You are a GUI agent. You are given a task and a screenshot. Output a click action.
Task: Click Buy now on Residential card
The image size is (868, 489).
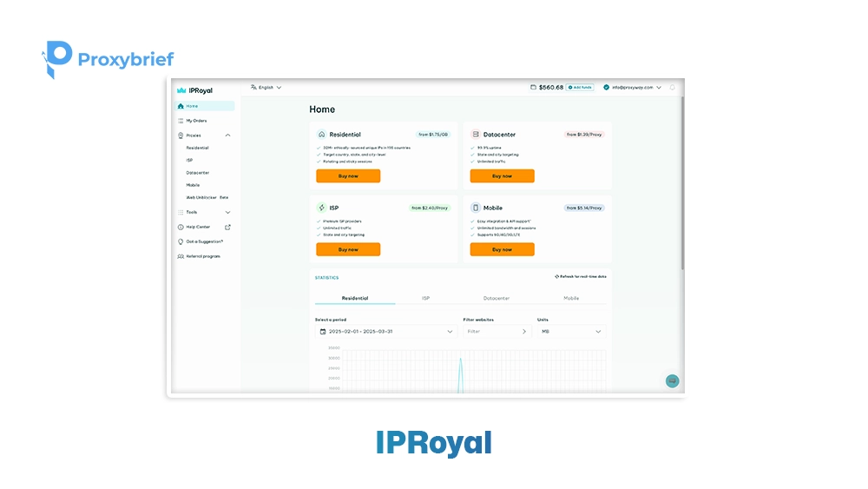point(348,176)
